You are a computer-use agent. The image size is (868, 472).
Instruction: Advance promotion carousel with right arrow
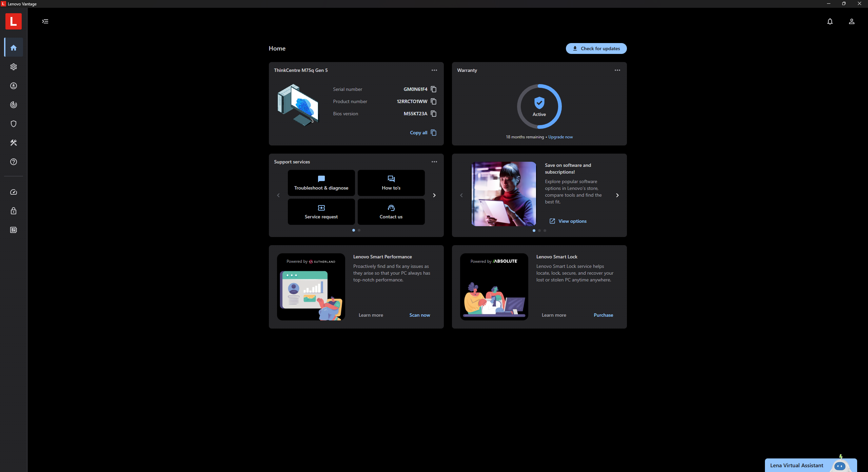(617, 195)
